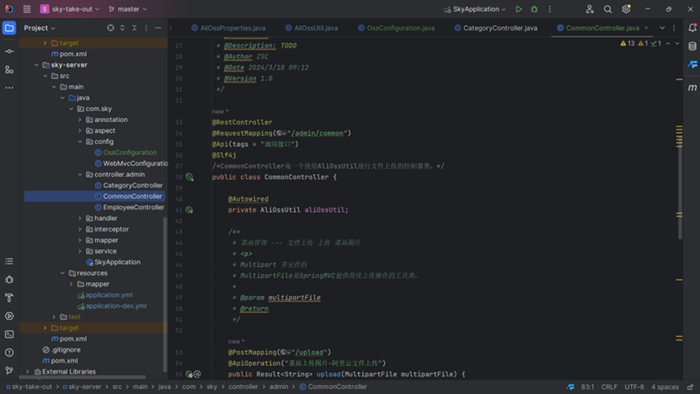
Task: Expand the annotation folder
Action: pyautogui.click(x=80, y=120)
